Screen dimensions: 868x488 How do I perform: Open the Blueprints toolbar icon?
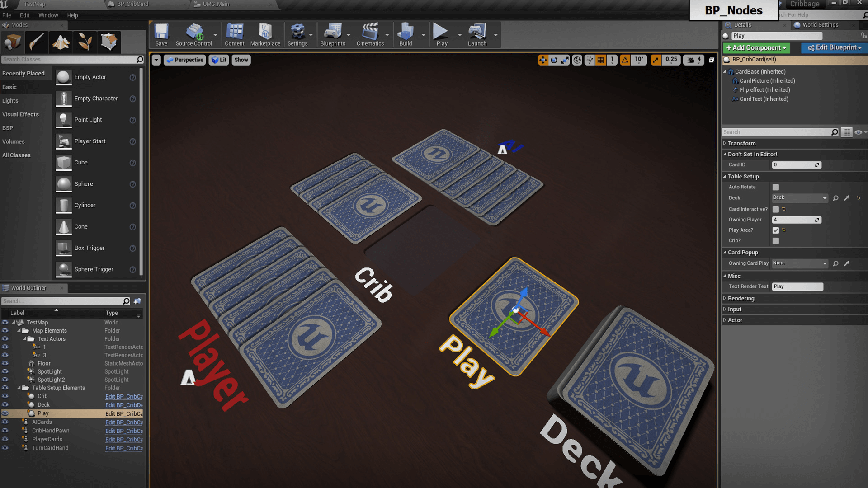tap(333, 35)
